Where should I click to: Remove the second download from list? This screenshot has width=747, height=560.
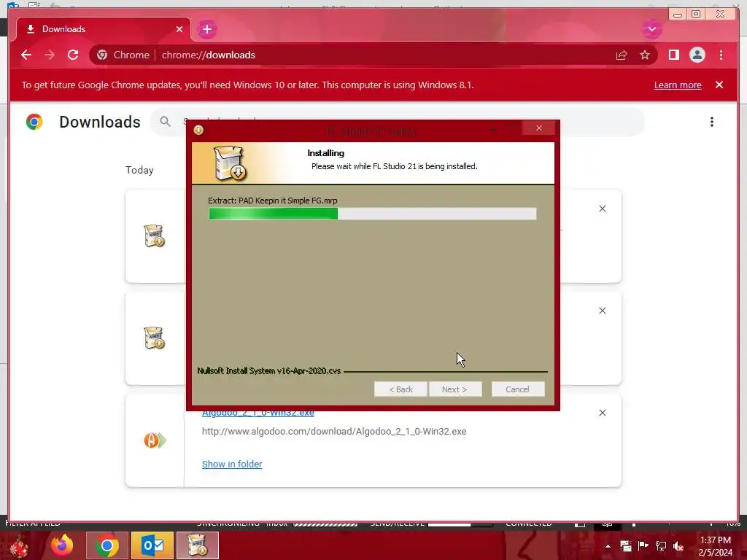click(602, 311)
